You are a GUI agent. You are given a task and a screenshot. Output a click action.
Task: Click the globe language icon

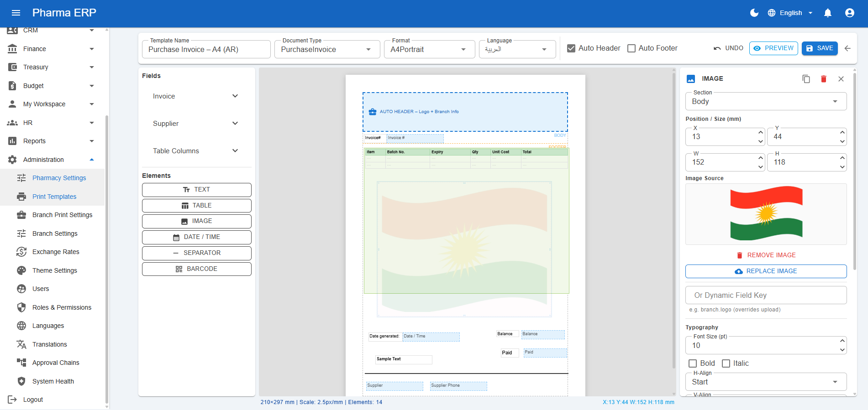[x=772, y=13]
